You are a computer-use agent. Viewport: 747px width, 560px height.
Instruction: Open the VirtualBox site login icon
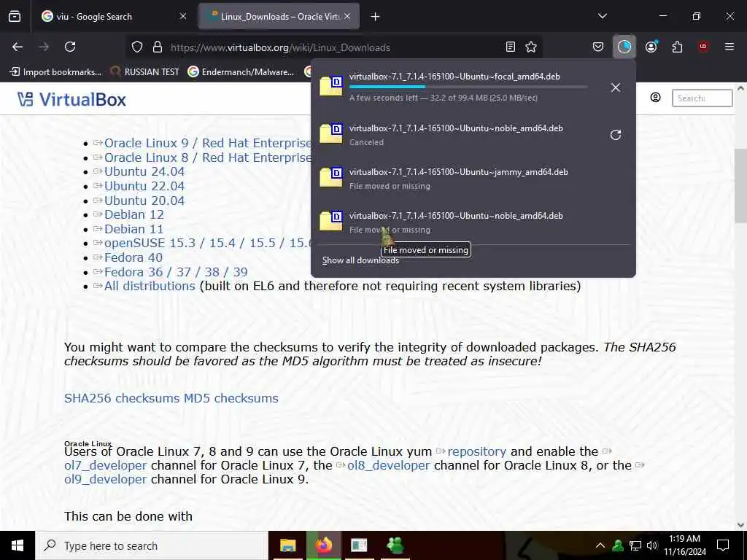tap(656, 98)
